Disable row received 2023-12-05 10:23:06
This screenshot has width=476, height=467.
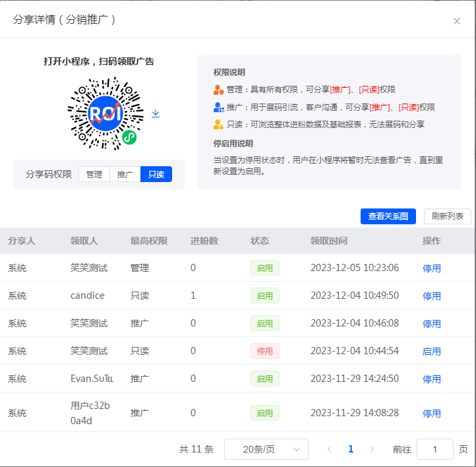(431, 268)
